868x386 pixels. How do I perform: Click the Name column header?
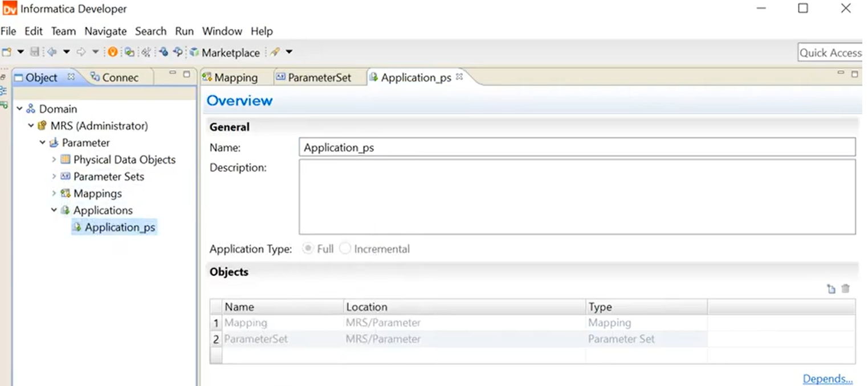[x=283, y=307]
